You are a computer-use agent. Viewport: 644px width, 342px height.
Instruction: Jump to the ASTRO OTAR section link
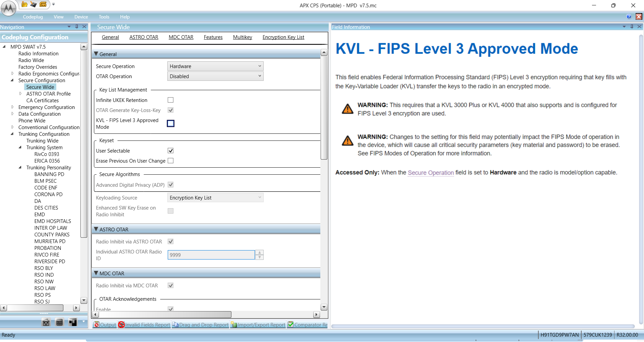(x=144, y=37)
